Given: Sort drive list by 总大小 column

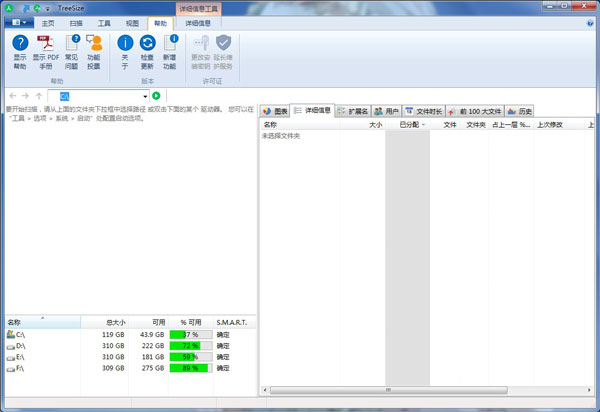Looking at the screenshot, I should [x=104, y=322].
